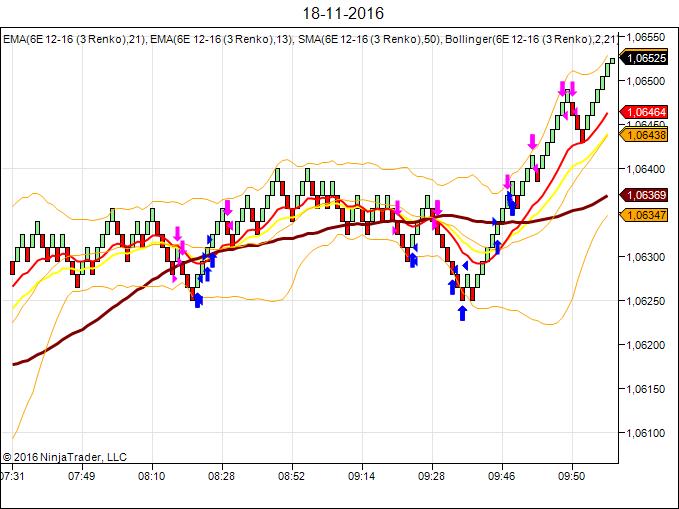This screenshot has height=509, width=679.
Task: Click the 1,06347 Bollinger price marker
Action: tap(645, 214)
